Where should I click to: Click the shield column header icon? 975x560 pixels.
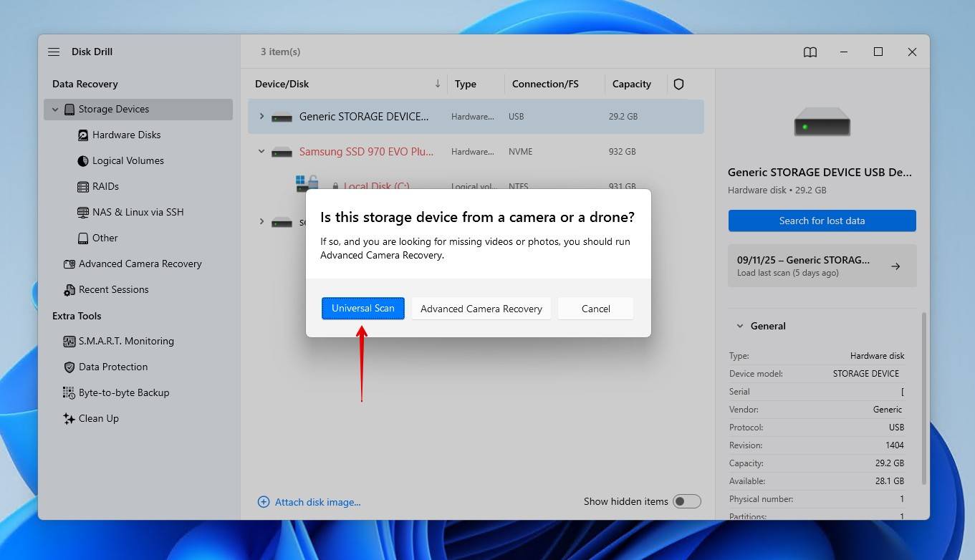(678, 84)
